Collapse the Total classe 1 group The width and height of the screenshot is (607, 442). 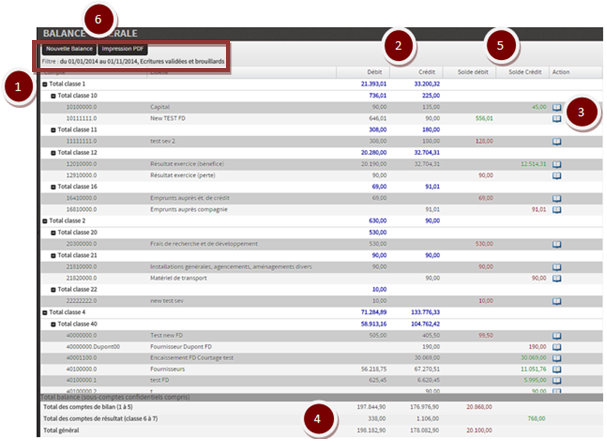click(x=41, y=84)
